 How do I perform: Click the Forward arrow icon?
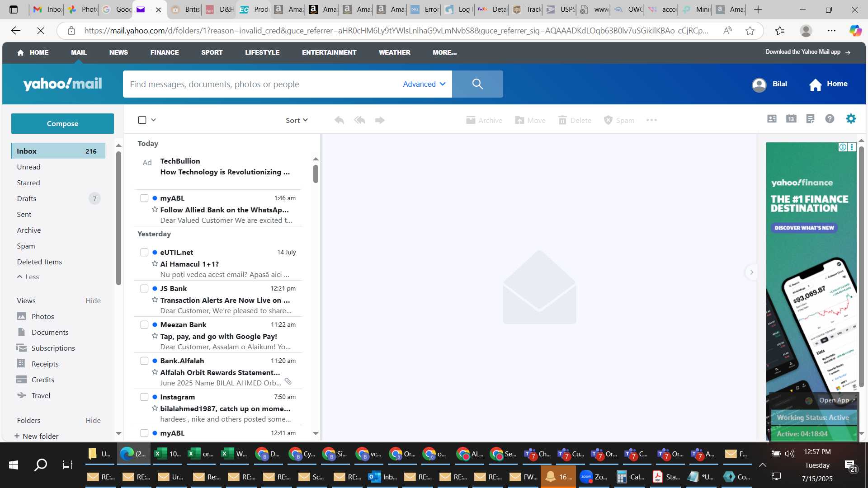[380, 120]
